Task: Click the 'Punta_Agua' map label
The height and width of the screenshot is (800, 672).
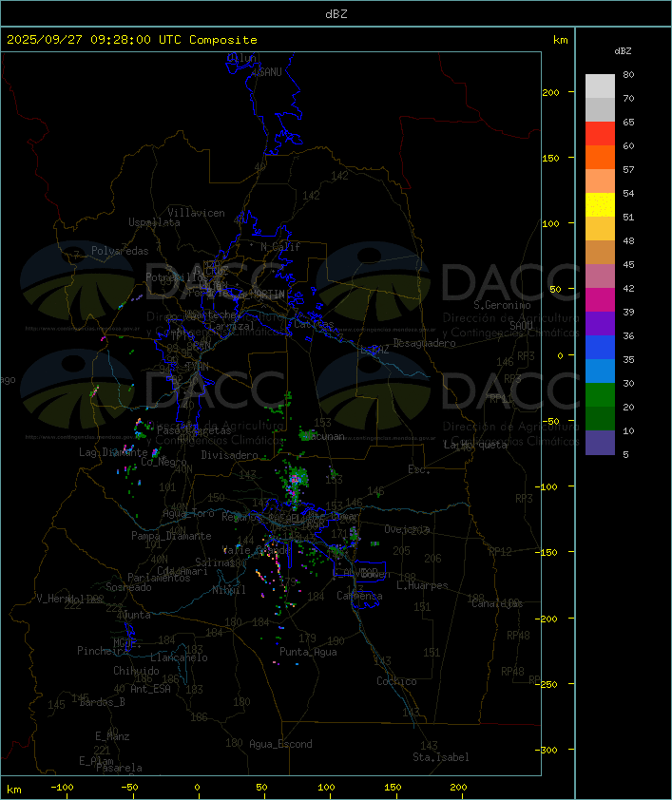Action: (x=308, y=652)
